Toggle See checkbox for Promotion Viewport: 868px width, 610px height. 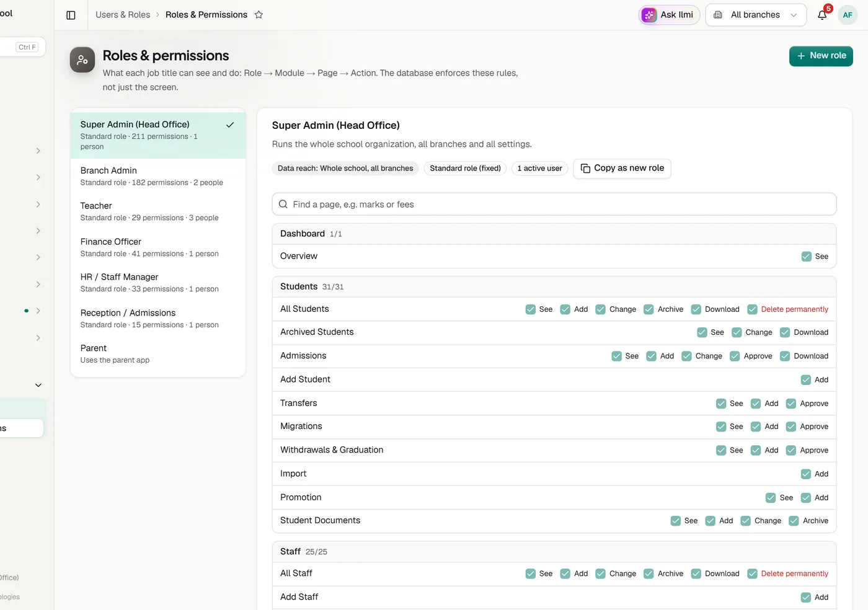[771, 498]
